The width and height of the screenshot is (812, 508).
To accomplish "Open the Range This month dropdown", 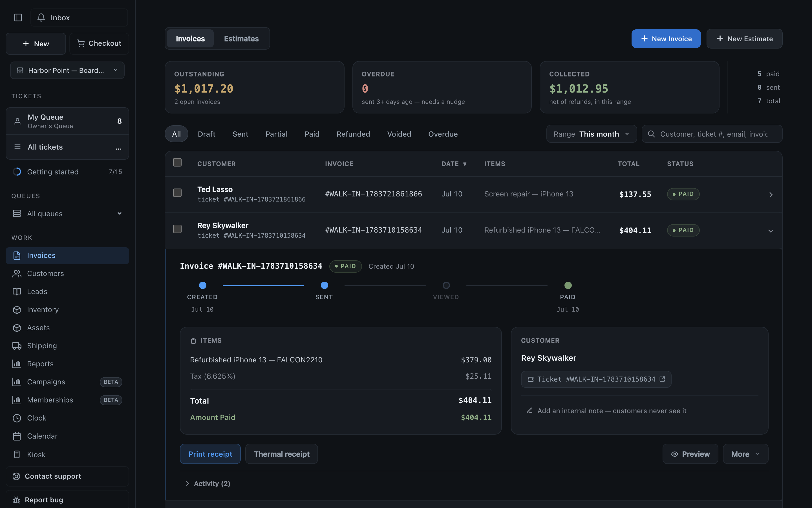I will point(592,134).
